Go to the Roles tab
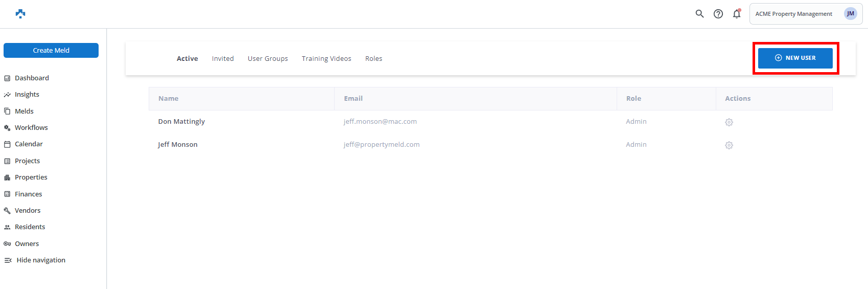868x289 pixels. [x=373, y=58]
